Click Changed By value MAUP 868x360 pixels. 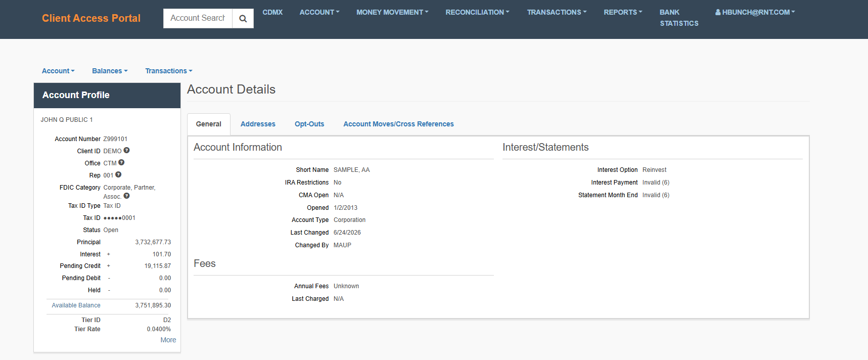click(342, 245)
